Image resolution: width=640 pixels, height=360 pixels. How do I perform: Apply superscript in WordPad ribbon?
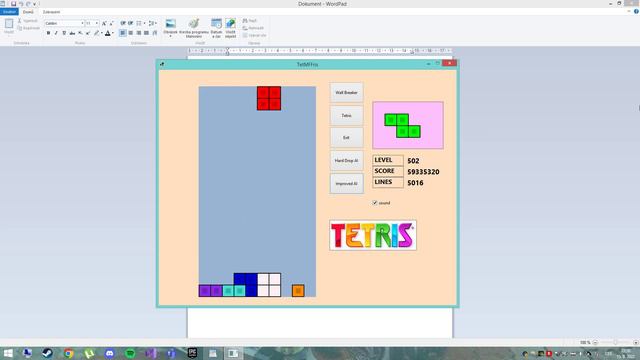click(x=88, y=33)
